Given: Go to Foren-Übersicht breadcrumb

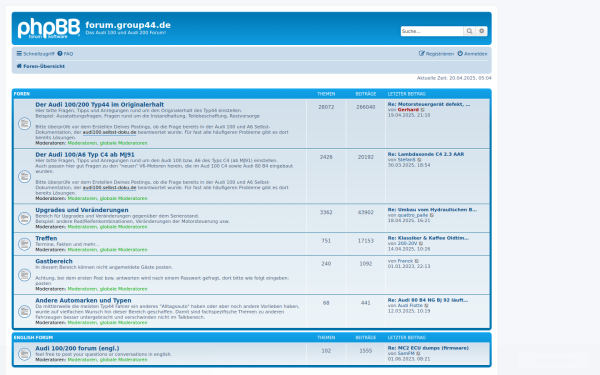Looking at the screenshot, I should click(41, 66).
